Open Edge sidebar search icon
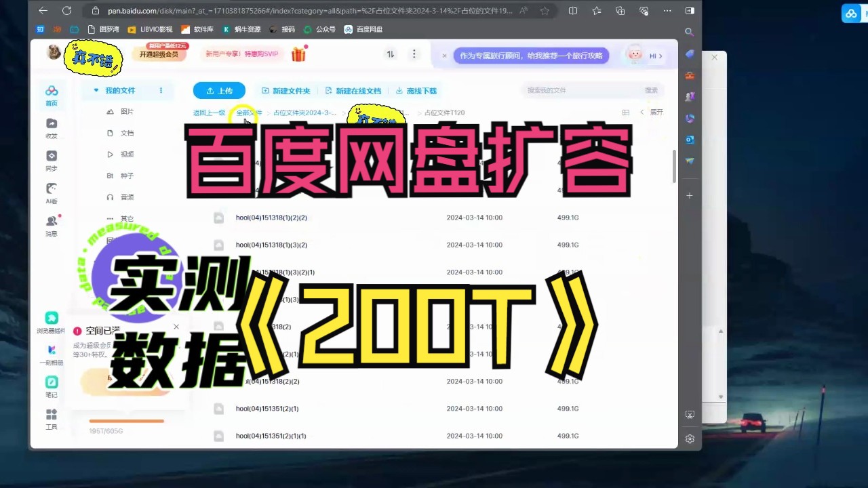Image resolution: width=868 pixels, height=488 pixels. 690,32
